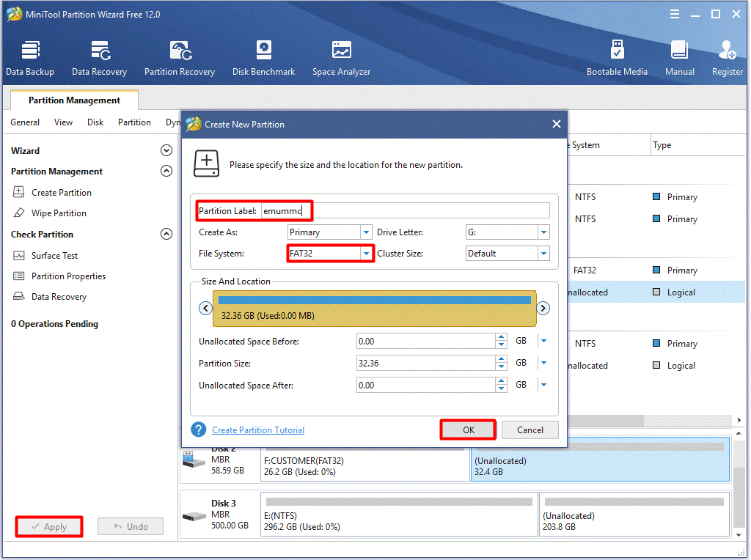Click Surface Test label
Viewport: 751px width, 560px height.
point(54,256)
